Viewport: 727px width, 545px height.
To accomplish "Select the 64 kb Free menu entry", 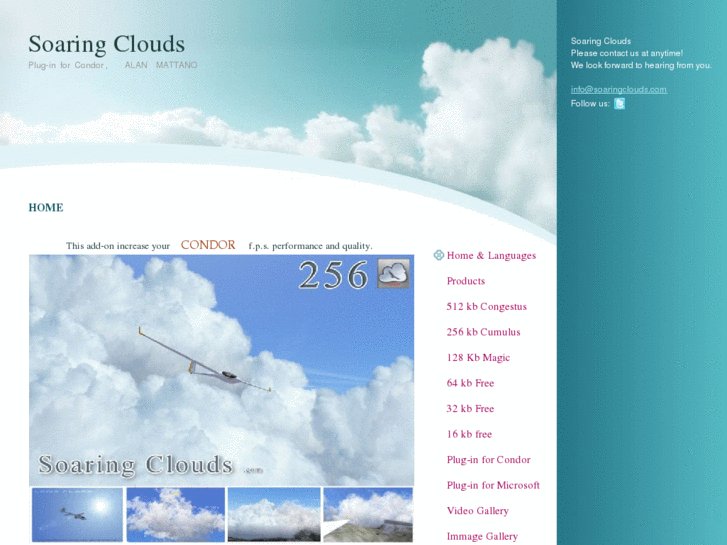I will click(470, 383).
